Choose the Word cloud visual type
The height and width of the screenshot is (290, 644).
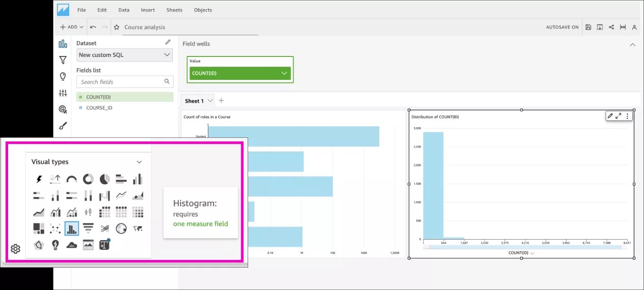(72, 245)
